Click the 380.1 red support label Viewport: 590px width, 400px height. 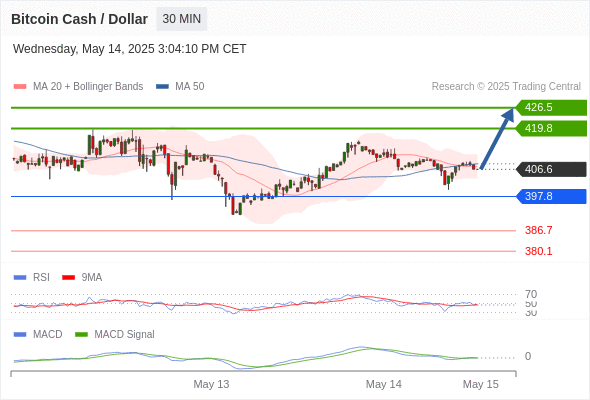click(x=538, y=251)
